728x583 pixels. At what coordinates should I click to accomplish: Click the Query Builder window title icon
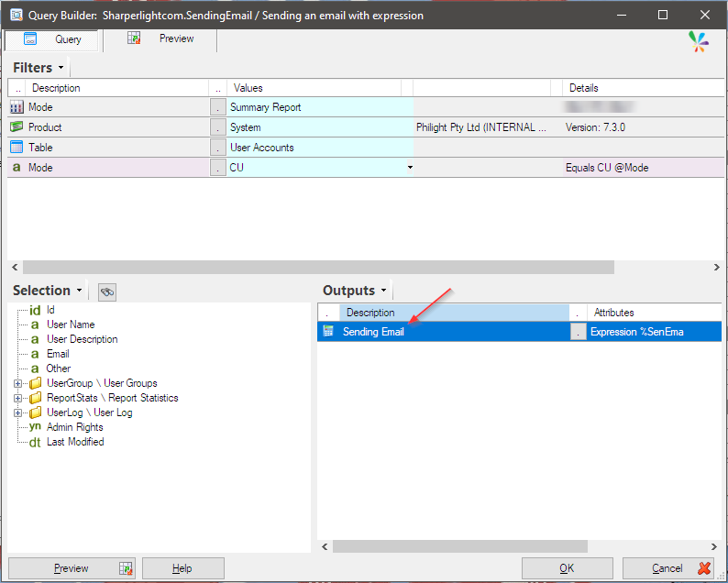coord(17,15)
